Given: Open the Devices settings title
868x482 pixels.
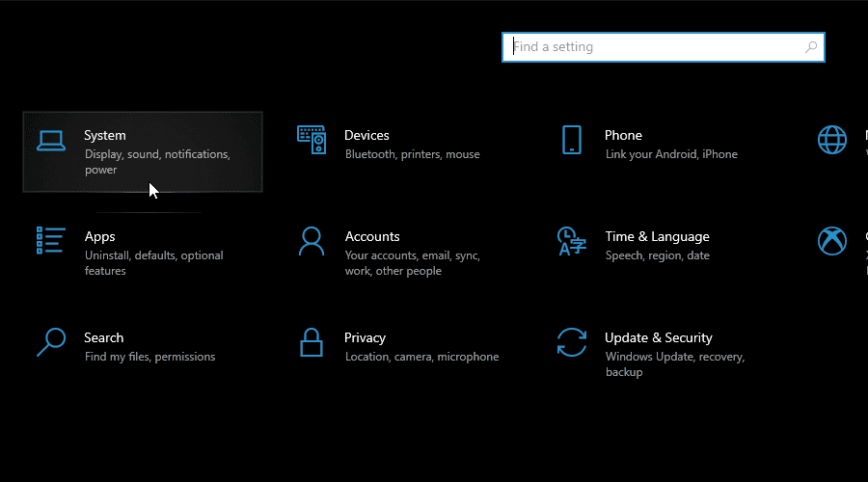Looking at the screenshot, I should click(366, 136).
